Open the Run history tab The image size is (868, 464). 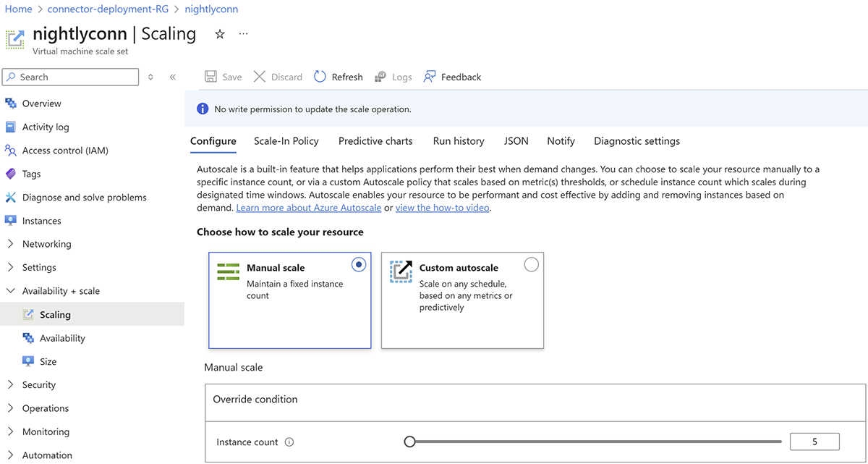pos(459,141)
